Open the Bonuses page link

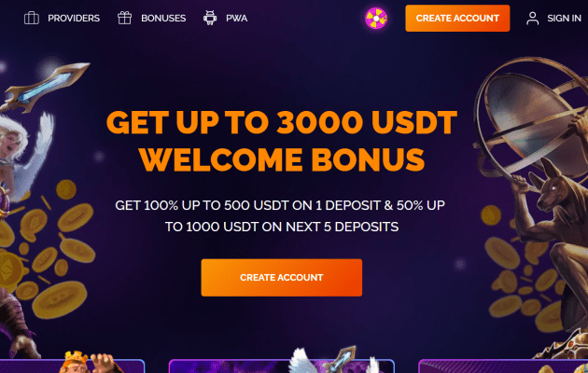[163, 18]
